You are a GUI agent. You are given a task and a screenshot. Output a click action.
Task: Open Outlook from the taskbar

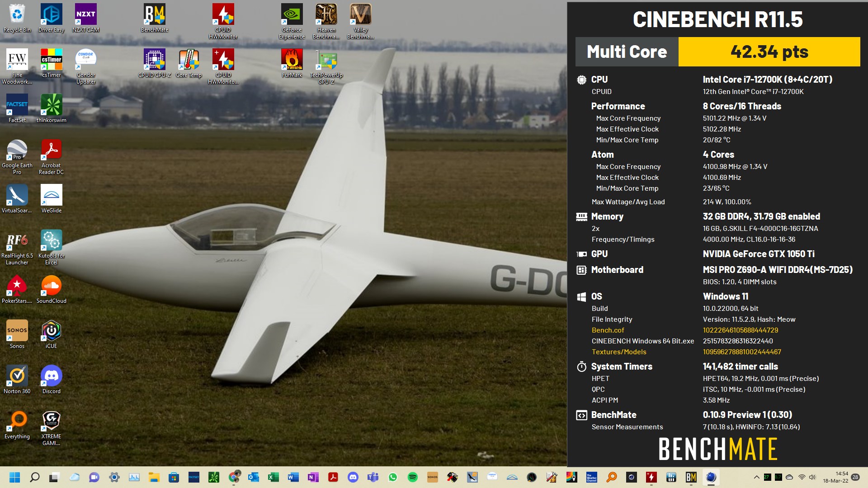click(253, 477)
